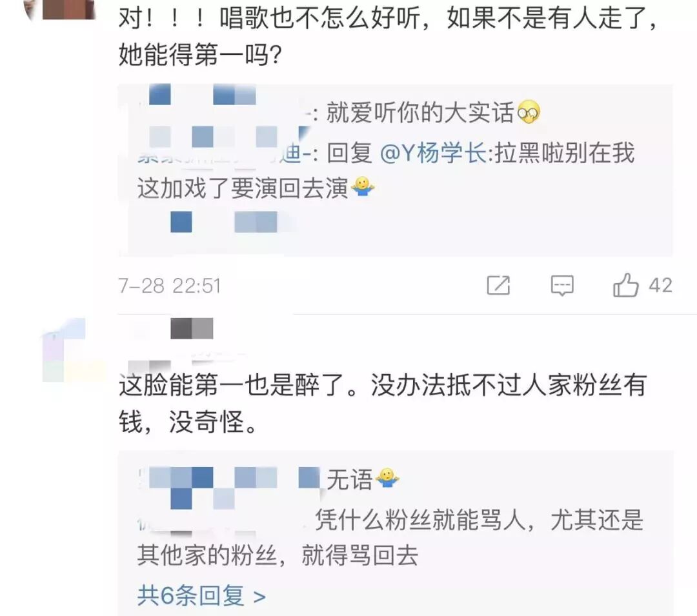Open second commenter's pixelated avatar
The height and width of the screenshot is (616, 697).
click(x=71, y=350)
